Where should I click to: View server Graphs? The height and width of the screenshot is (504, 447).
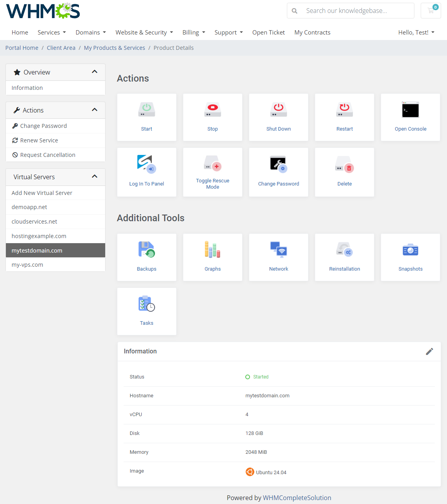(212, 257)
